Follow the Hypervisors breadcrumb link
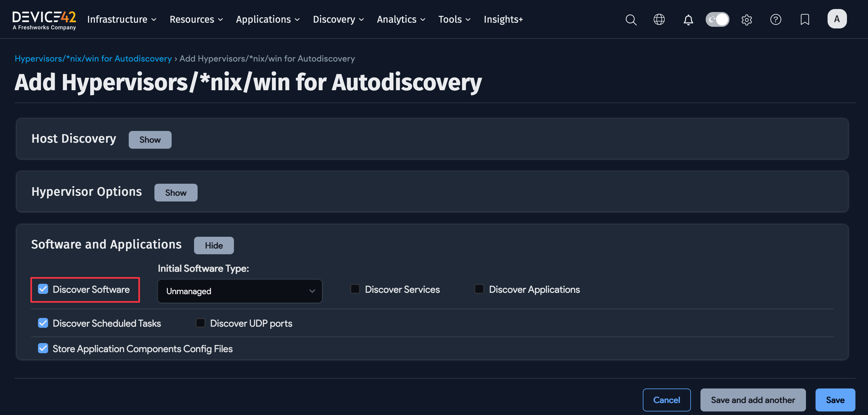The image size is (868, 415). click(x=93, y=58)
